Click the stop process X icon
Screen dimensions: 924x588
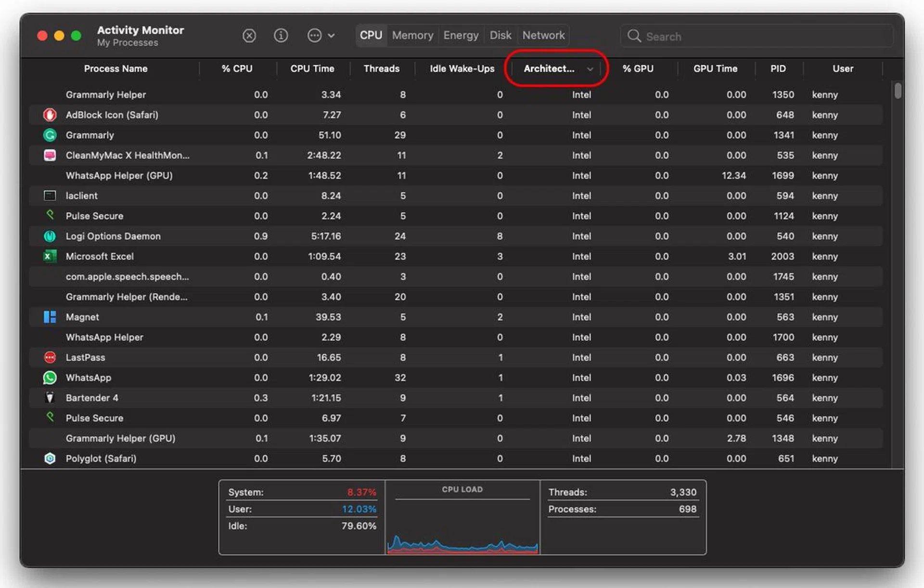[249, 36]
